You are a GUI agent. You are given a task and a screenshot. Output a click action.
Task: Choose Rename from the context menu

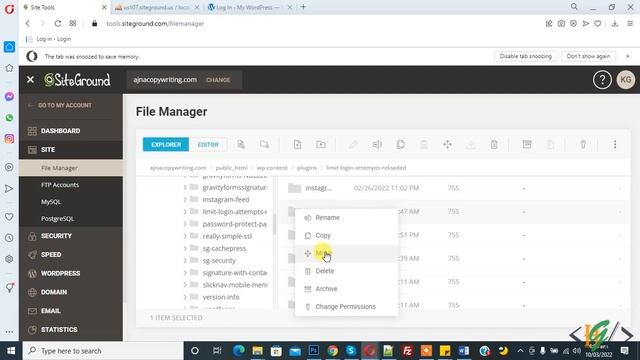(346, 218)
